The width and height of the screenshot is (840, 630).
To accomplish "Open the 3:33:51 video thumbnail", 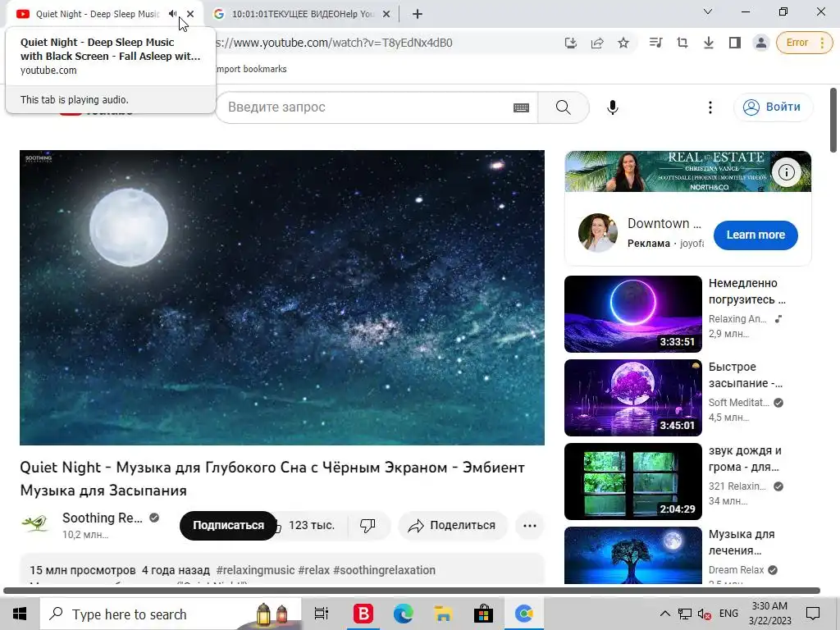I will point(632,314).
